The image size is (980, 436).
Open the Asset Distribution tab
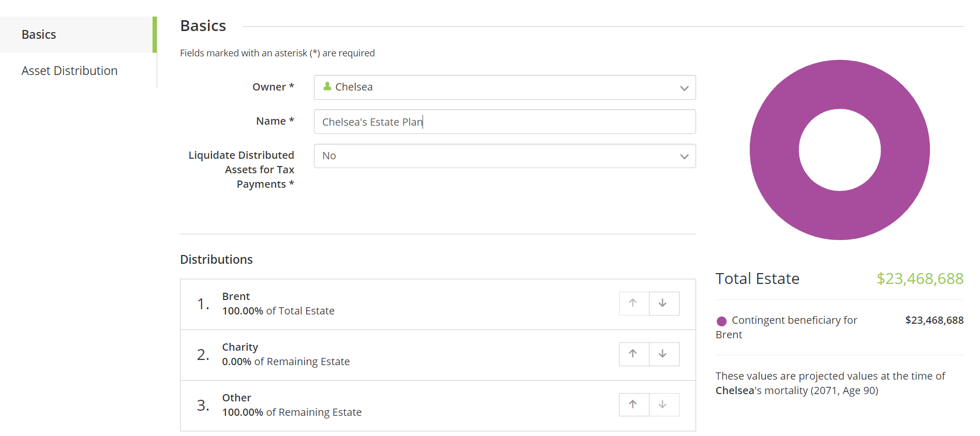click(69, 71)
